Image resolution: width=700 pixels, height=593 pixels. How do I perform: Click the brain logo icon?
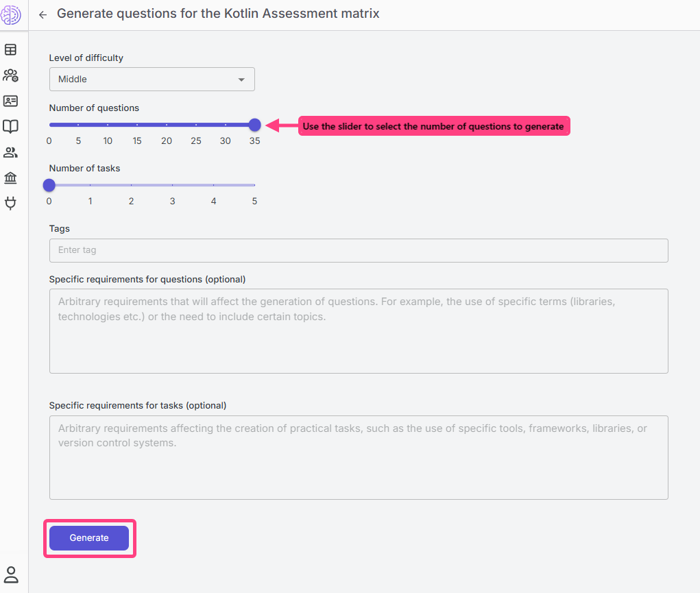pyautogui.click(x=11, y=15)
